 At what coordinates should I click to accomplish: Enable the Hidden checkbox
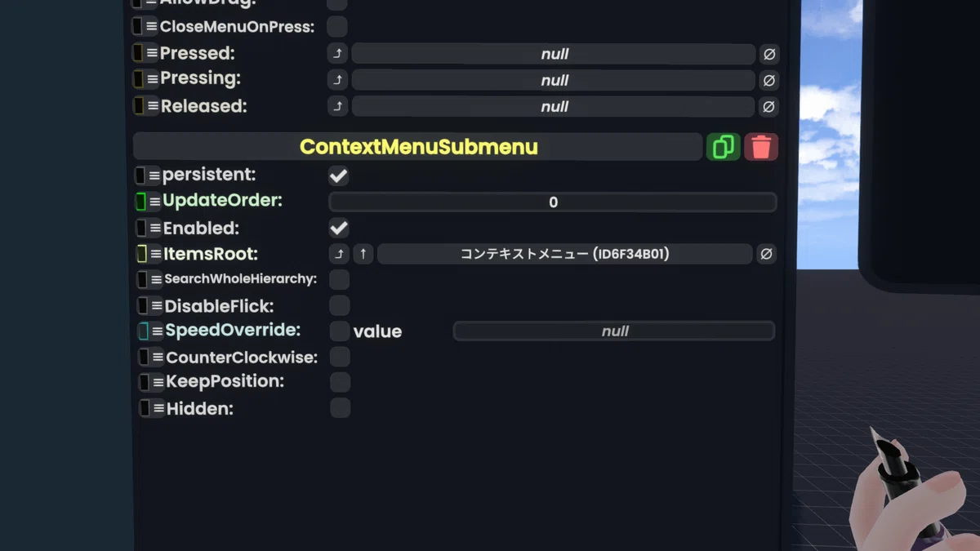341,407
